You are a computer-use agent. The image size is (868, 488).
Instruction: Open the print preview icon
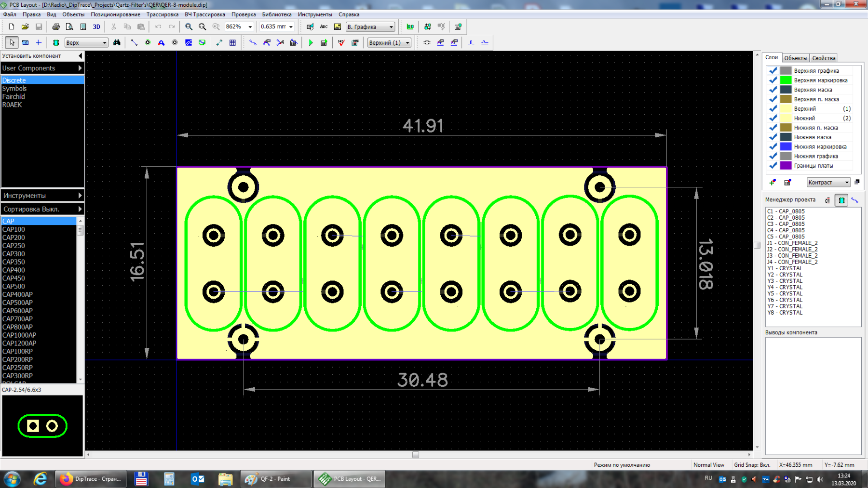point(69,27)
